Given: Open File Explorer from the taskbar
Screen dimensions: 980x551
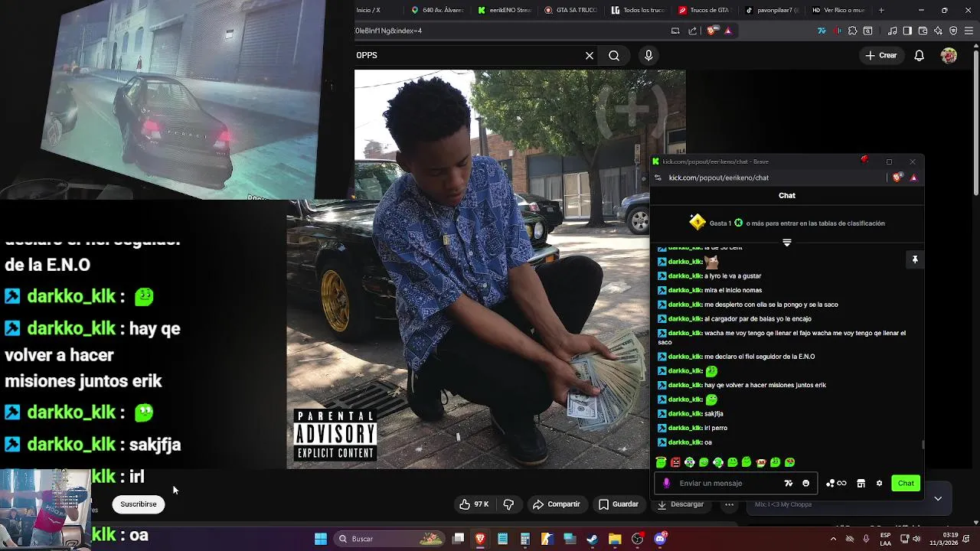Looking at the screenshot, I should [x=615, y=539].
